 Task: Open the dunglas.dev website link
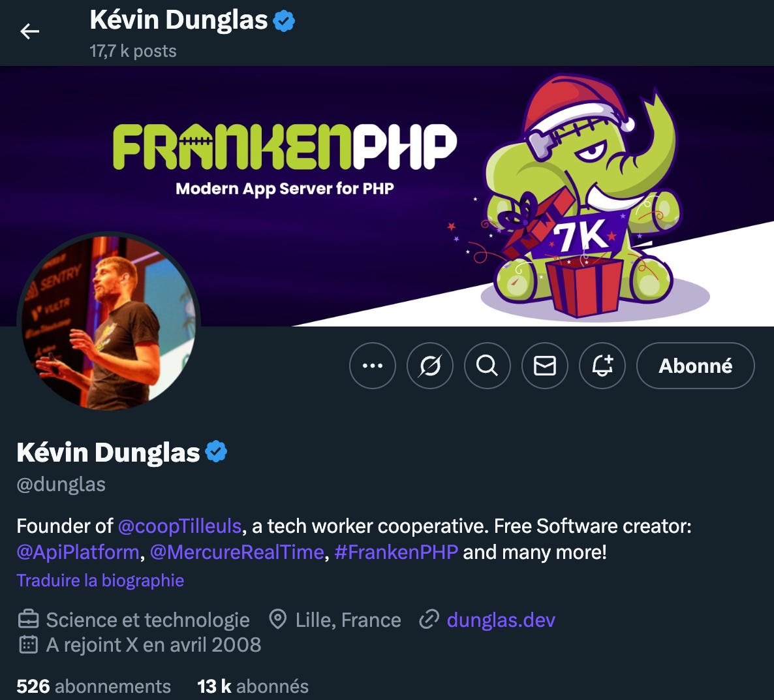[x=501, y=620]
